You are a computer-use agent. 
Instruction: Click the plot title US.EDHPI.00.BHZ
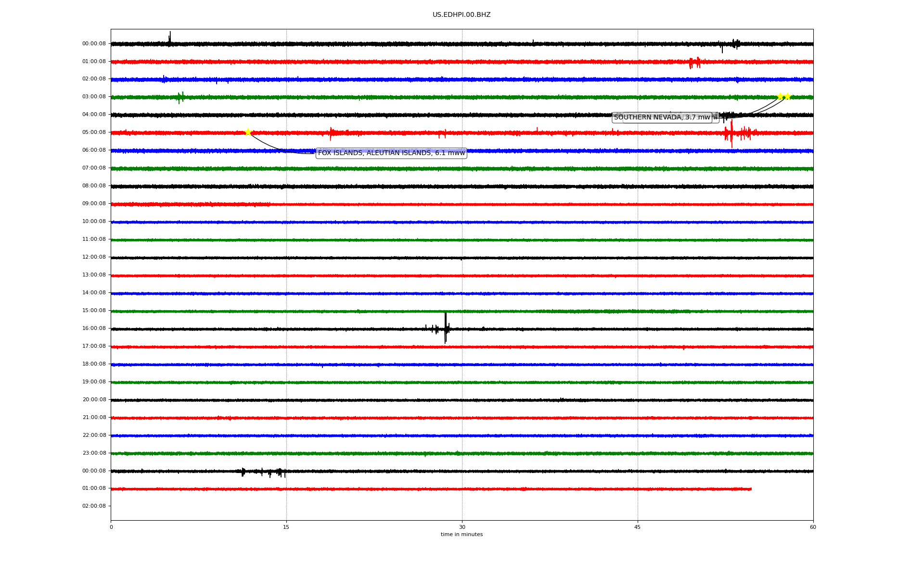click(x=462, y=15)
